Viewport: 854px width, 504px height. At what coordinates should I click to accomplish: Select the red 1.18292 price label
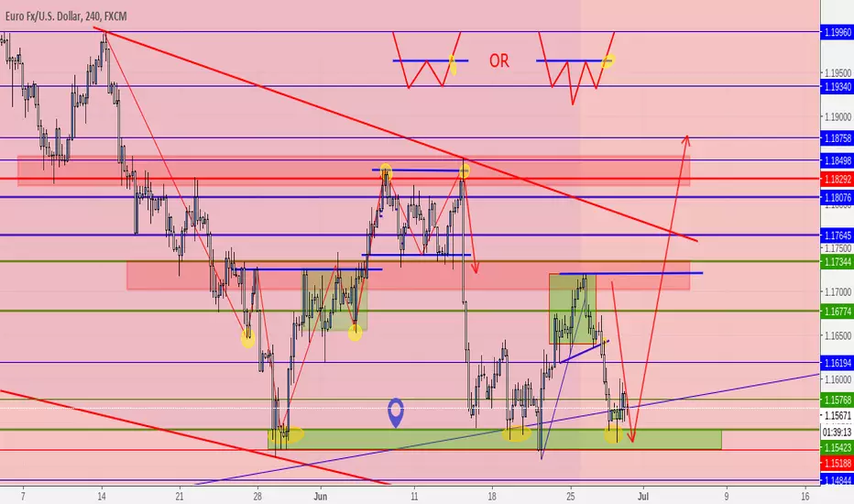pyautogui.click(x=837, y=179)
